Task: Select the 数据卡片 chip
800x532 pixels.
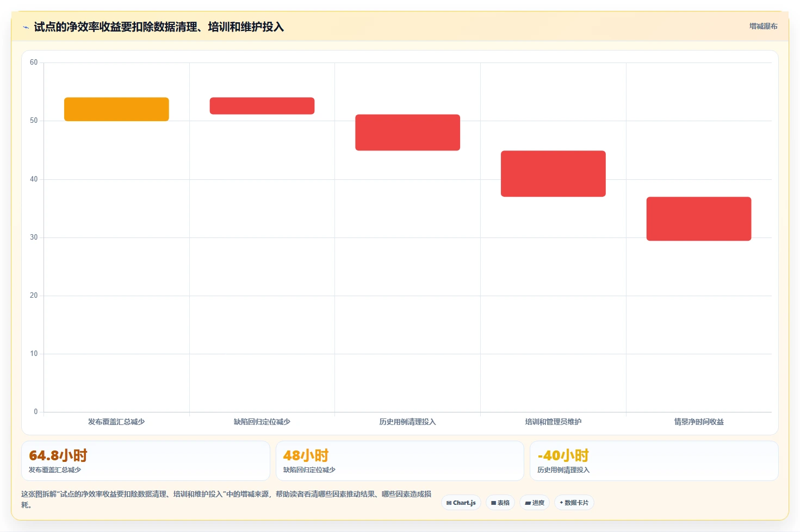Action: 574,503
